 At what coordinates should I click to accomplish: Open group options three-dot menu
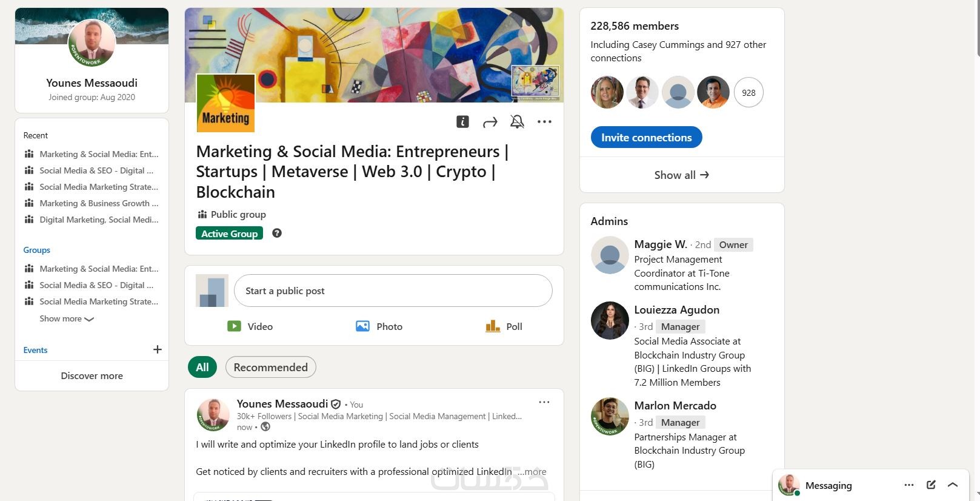[544, 122]
